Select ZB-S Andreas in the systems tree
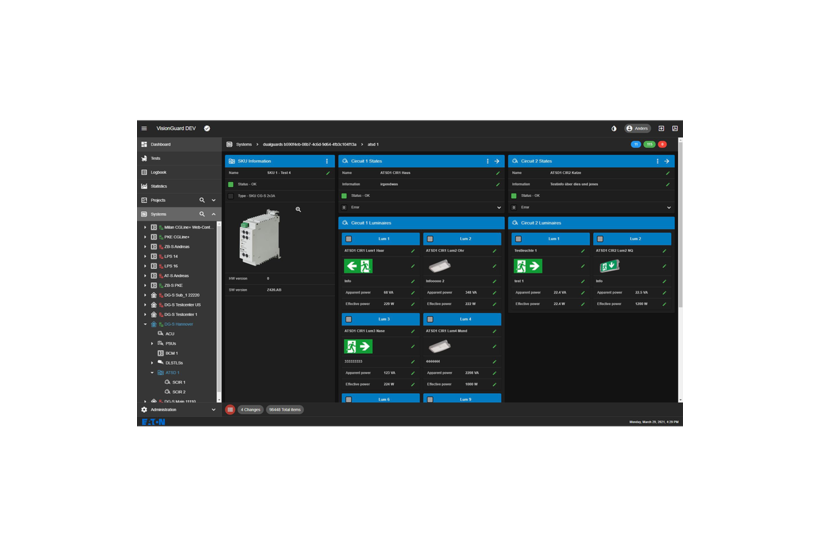Viewport: 820px width, 546px height. click(x=177, y=247)
